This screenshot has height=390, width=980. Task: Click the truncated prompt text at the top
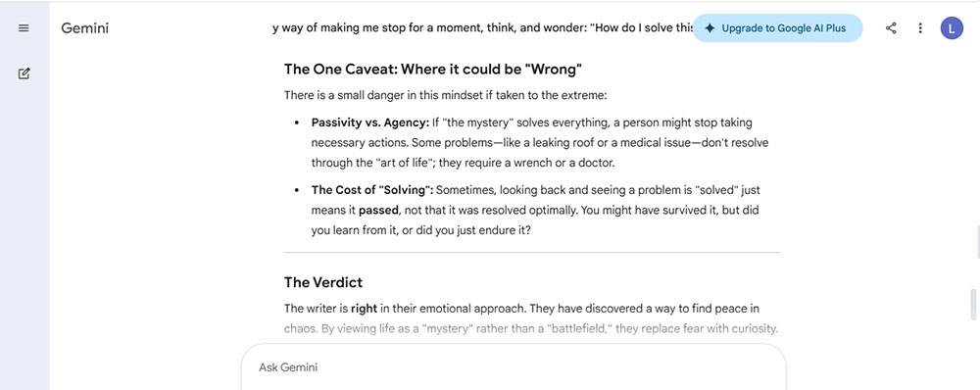click(483, 28)
